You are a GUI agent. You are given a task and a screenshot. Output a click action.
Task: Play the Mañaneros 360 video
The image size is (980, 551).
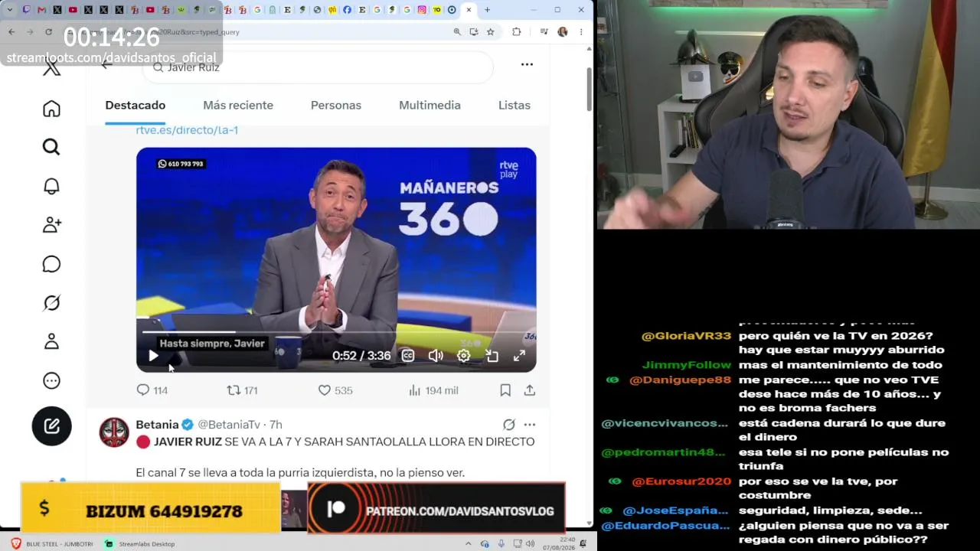pos(153,356)
